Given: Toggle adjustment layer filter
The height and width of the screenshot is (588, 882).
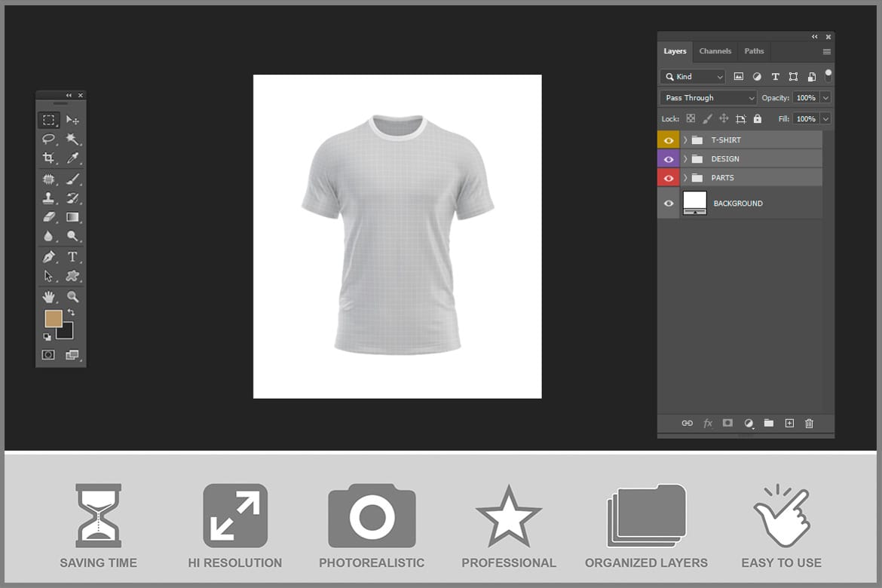Looking at the screenshot, I should pyautogui.click(x=757, y=77).
